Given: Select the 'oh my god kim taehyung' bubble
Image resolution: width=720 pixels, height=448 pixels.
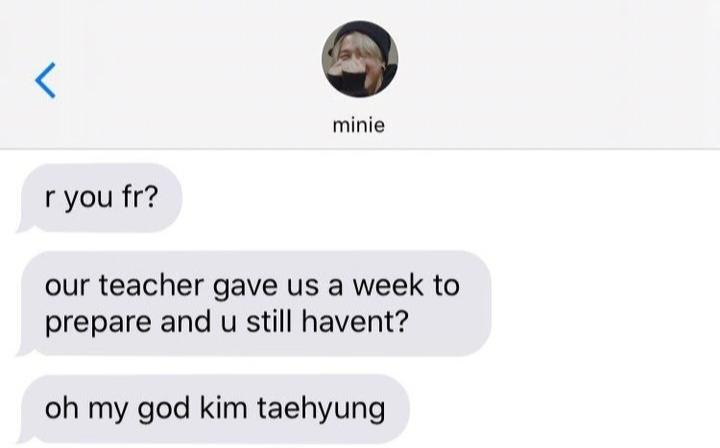Looking at the screenshot, I should click(x=213, y=409).
